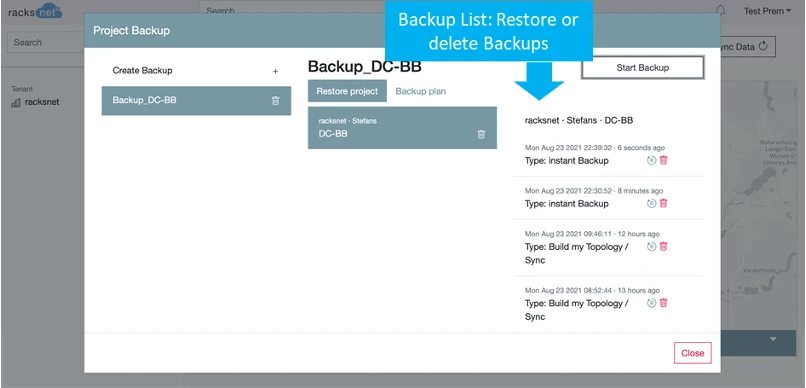Click Create Backup in the left list
This screenshot has width=806, height=388.
[196, 71]
